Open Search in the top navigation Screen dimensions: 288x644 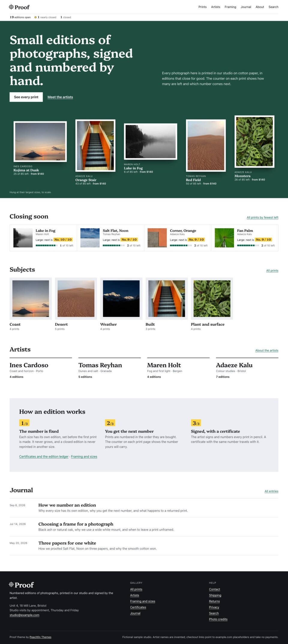[273, 7]
